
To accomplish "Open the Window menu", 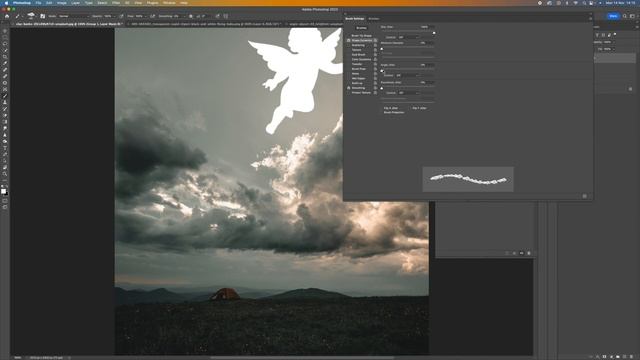I will point(169,2).
